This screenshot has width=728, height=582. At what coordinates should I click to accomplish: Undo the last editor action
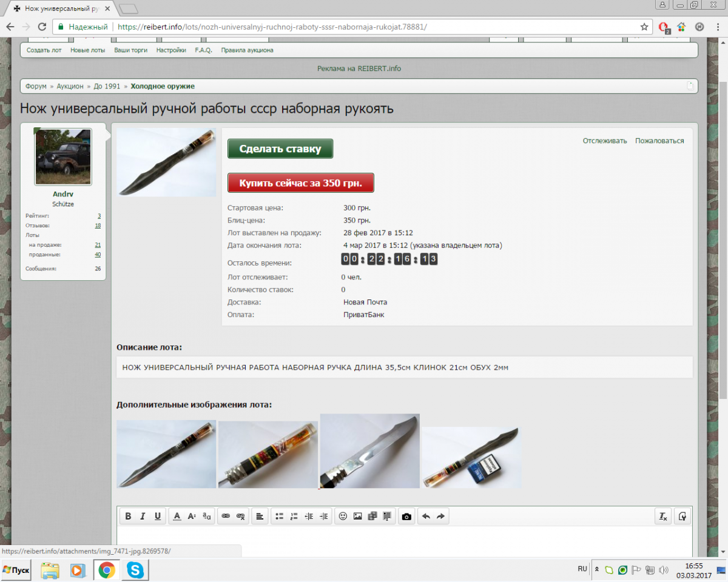(x=426, y=517)
